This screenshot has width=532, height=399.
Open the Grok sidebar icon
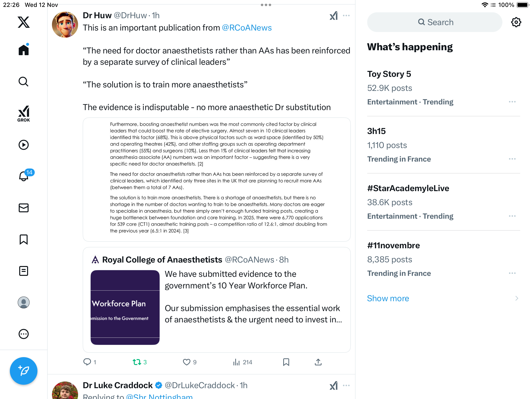(x=24, y=114)
